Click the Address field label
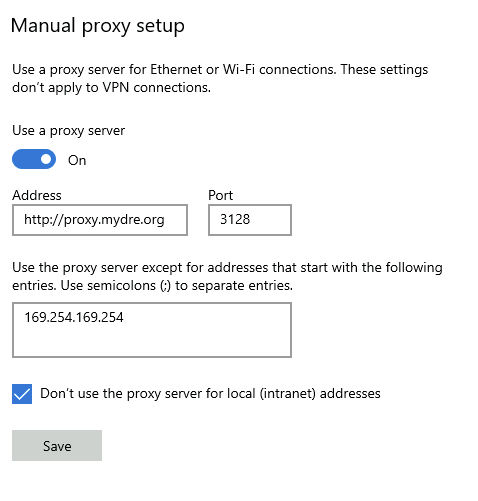 [x=37, y=195]
